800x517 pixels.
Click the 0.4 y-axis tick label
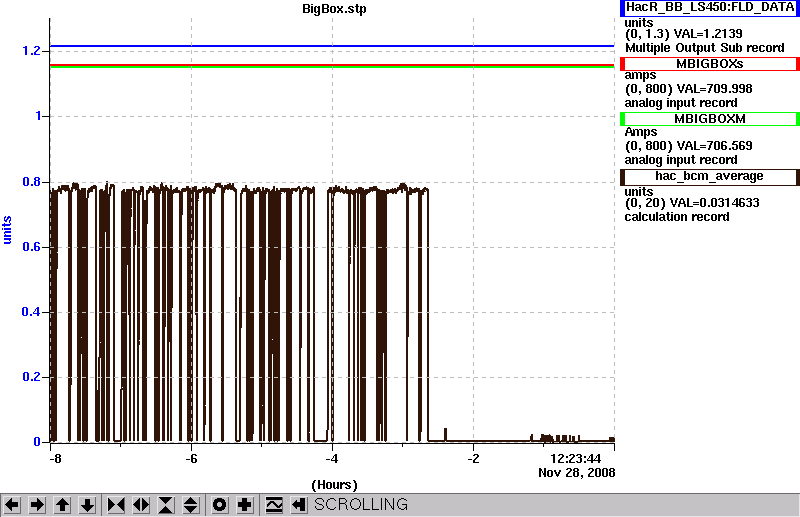[31, 312]
